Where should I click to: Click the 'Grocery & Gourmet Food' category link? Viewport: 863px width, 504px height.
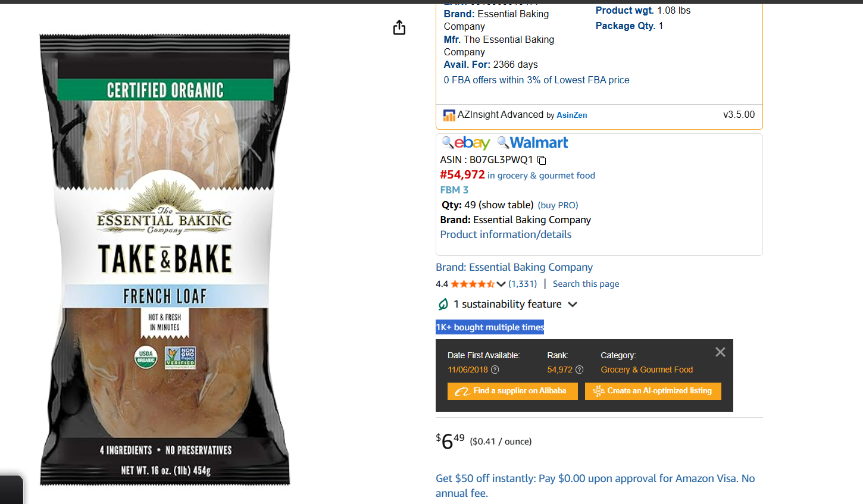click(646, 370)
